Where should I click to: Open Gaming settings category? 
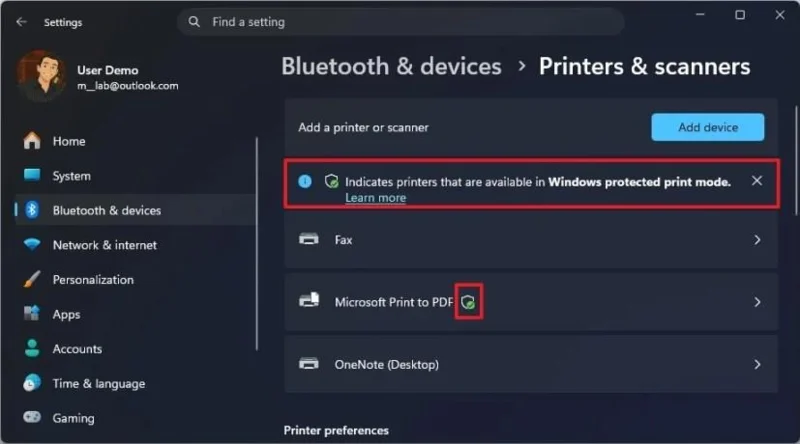(x=135, y=418)
